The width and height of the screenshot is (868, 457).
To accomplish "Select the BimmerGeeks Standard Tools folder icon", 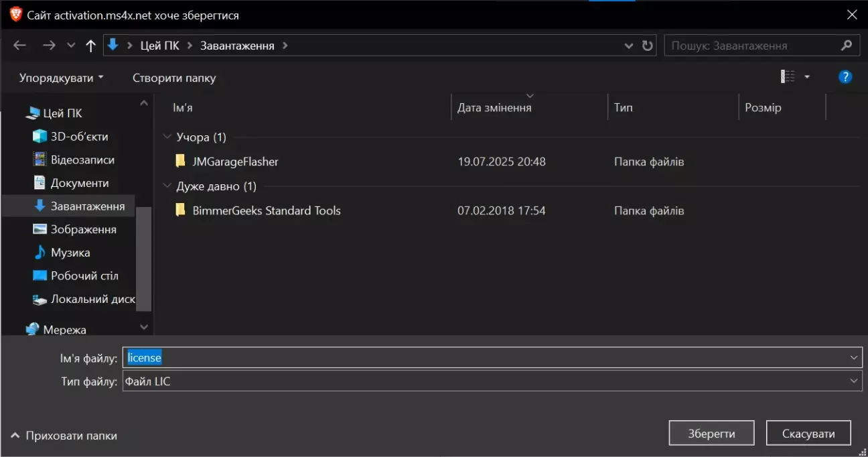I will pyautogui.click(x=179, y=210).
